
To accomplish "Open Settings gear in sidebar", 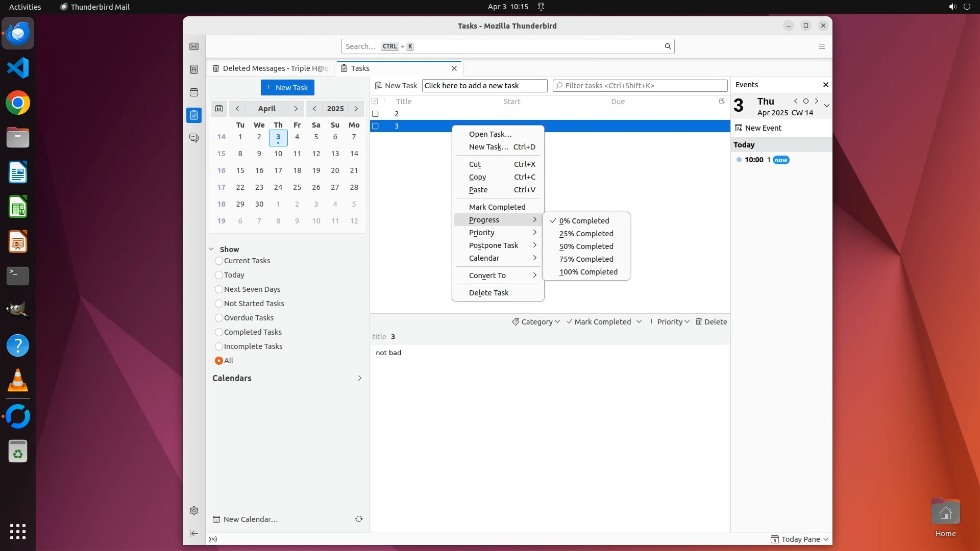I will coord(194,511).
